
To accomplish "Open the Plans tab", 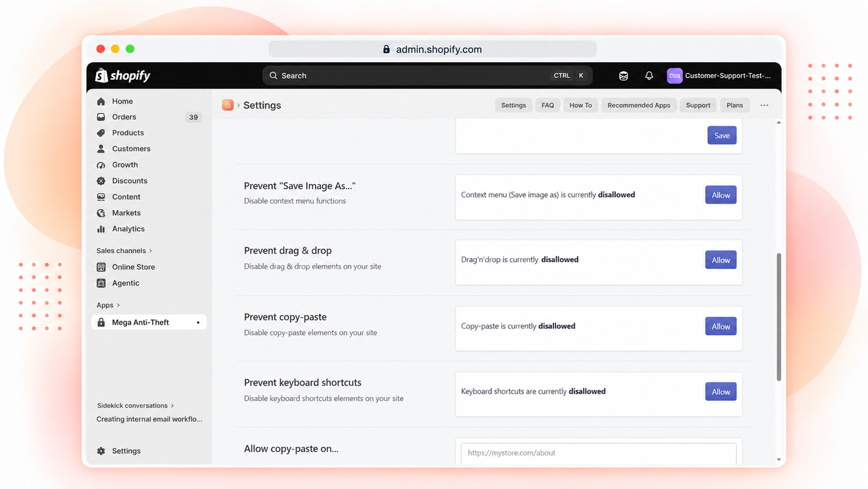I will point(735,105).
